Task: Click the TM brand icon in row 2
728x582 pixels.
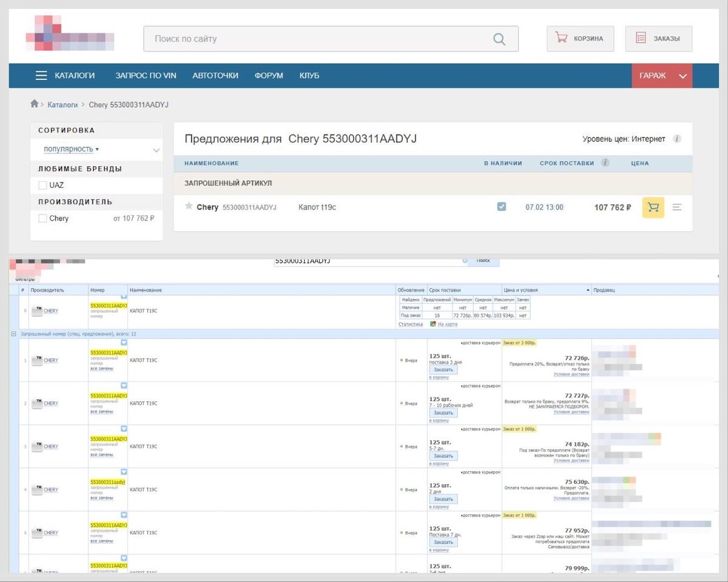Action: coord(37,403)
